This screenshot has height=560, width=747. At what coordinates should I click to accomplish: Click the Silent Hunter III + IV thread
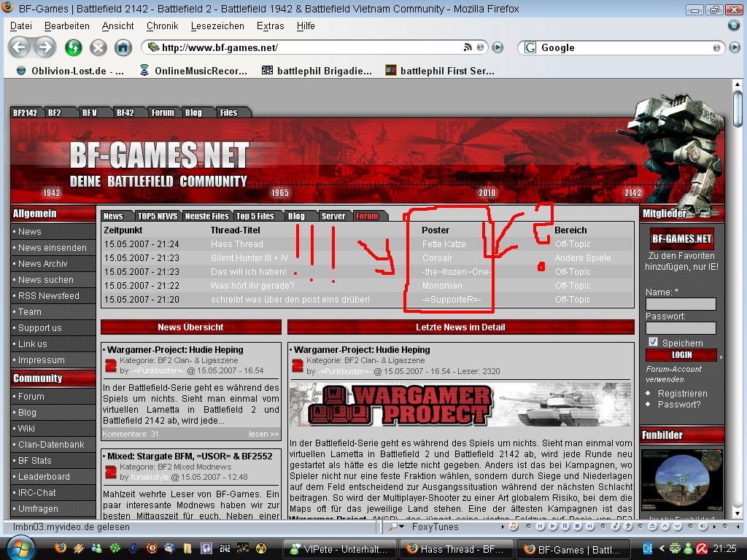click(249, 257)
